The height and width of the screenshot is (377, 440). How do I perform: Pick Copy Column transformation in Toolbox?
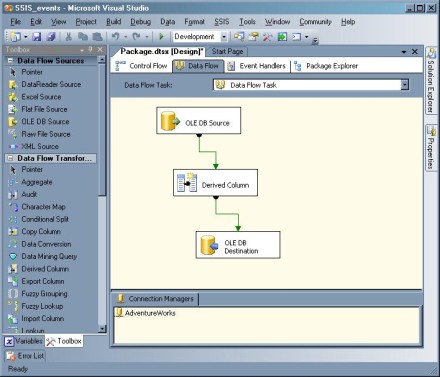point(41,232)
